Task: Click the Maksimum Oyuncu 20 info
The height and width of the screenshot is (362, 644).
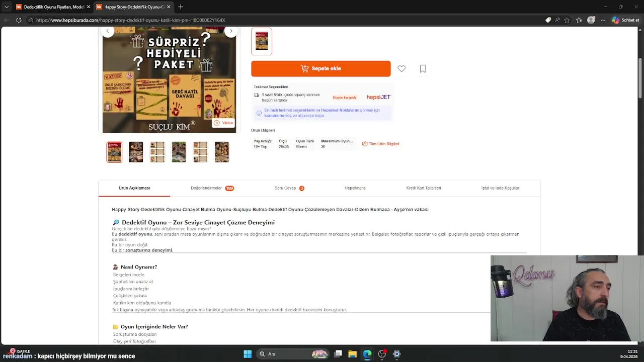Action: pyautogui.click(x=337, y=144)
